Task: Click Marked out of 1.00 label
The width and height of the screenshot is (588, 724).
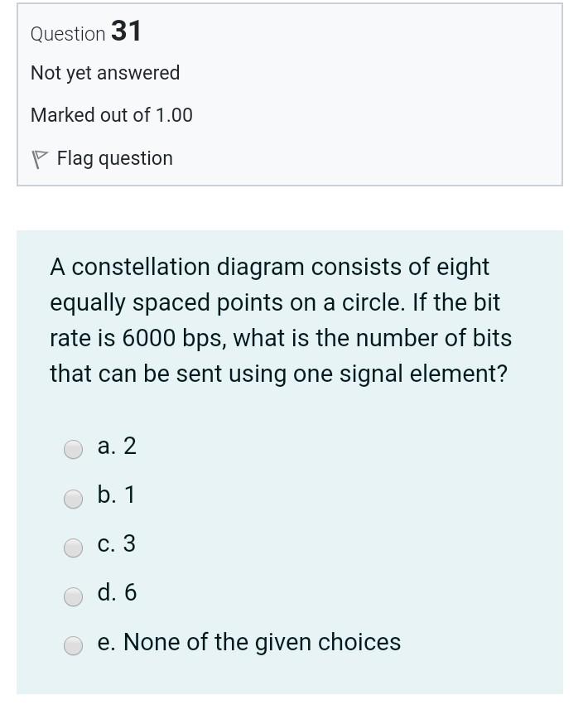Action: [x=111, y=115]
